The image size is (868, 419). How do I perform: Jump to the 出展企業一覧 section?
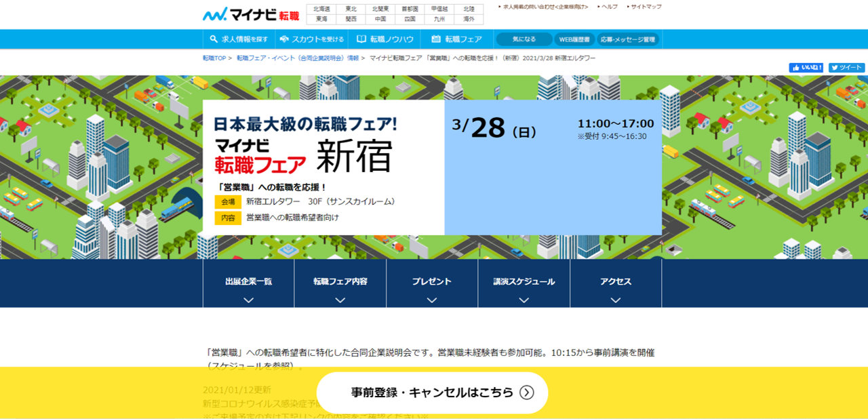coord(249,283)
